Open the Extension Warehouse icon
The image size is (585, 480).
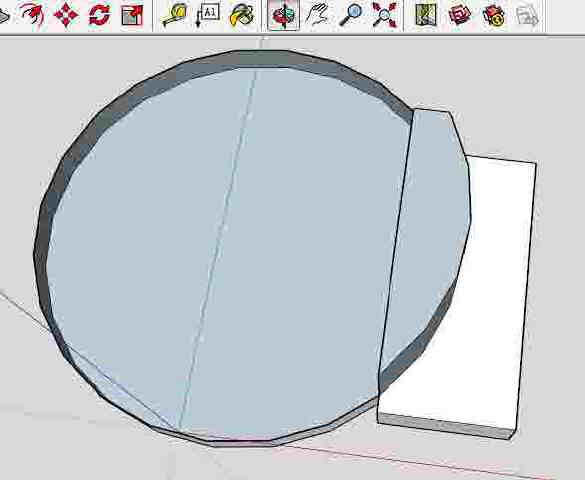point(493,15)
